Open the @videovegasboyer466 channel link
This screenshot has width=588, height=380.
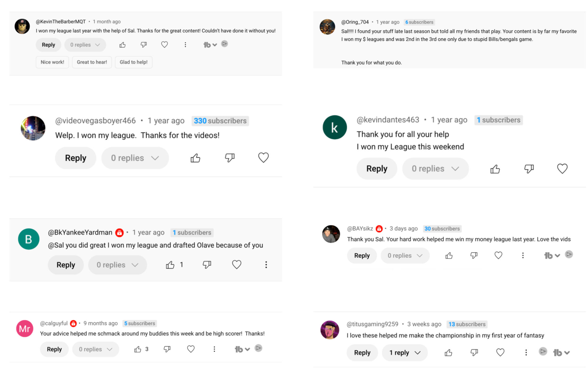click(95, 121)
